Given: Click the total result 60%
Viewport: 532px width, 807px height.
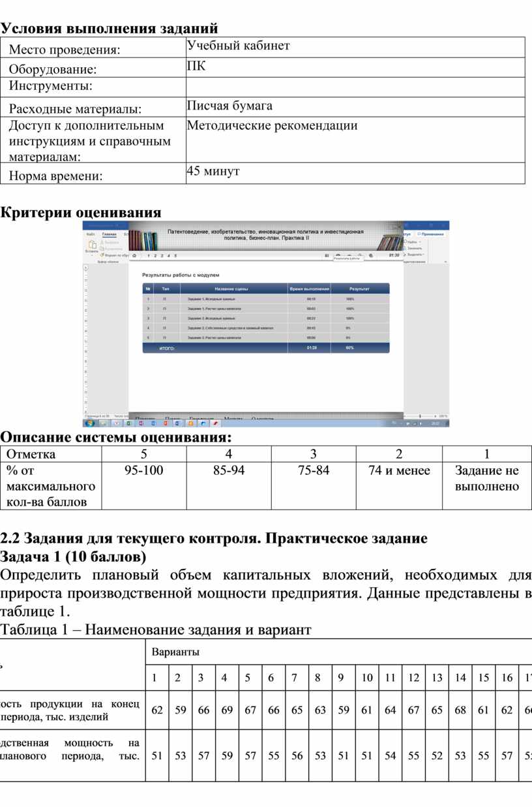Looking at the screenshot, I should coord(350,348).
